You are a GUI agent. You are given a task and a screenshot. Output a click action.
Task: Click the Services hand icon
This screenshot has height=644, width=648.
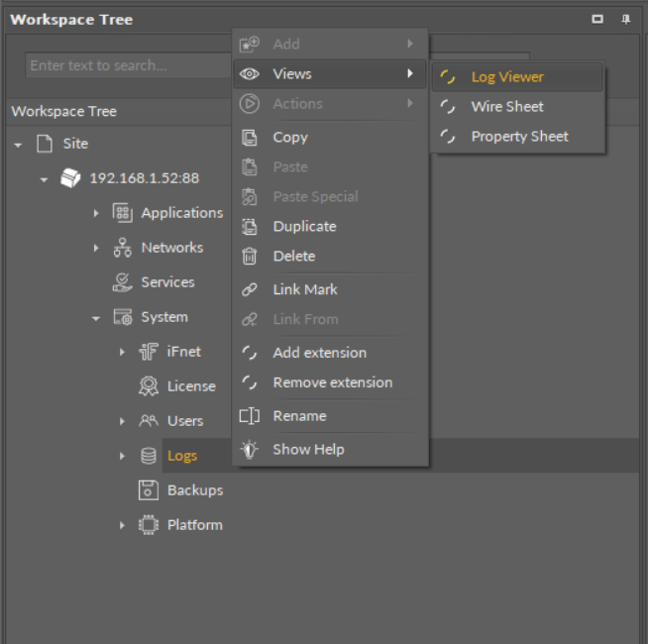[123, 282]
